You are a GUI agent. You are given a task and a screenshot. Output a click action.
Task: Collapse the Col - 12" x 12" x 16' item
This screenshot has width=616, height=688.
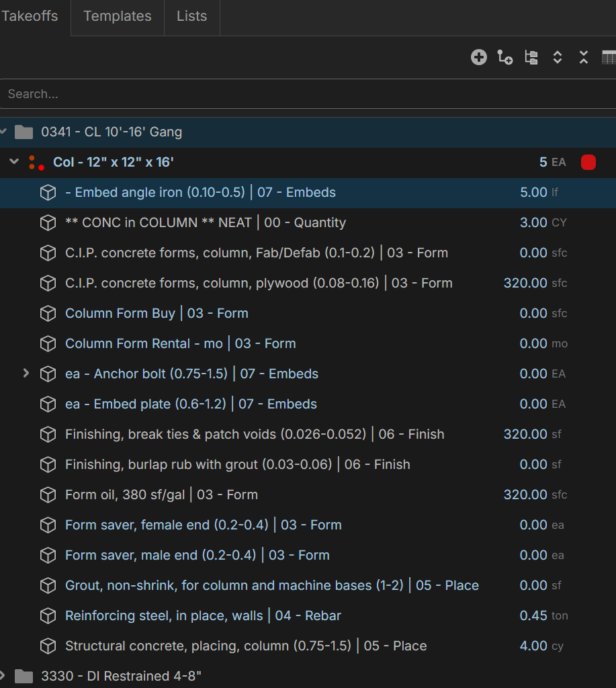tap(14, 162)
